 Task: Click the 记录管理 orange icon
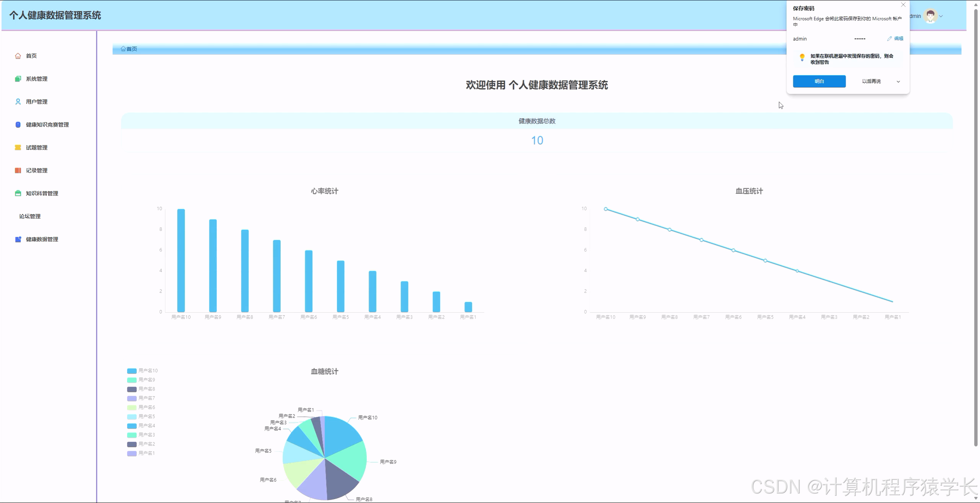click(x=18, y=170)
